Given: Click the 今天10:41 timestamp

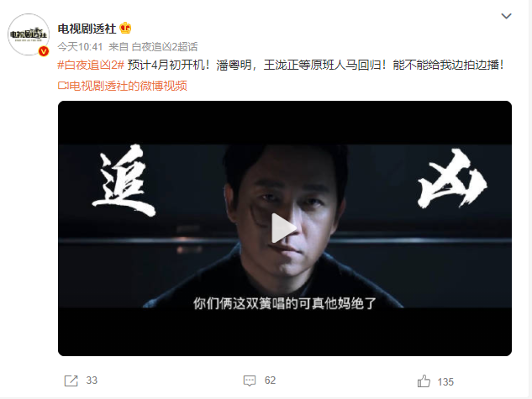Looking at the screenshot, I should (80, 47).
